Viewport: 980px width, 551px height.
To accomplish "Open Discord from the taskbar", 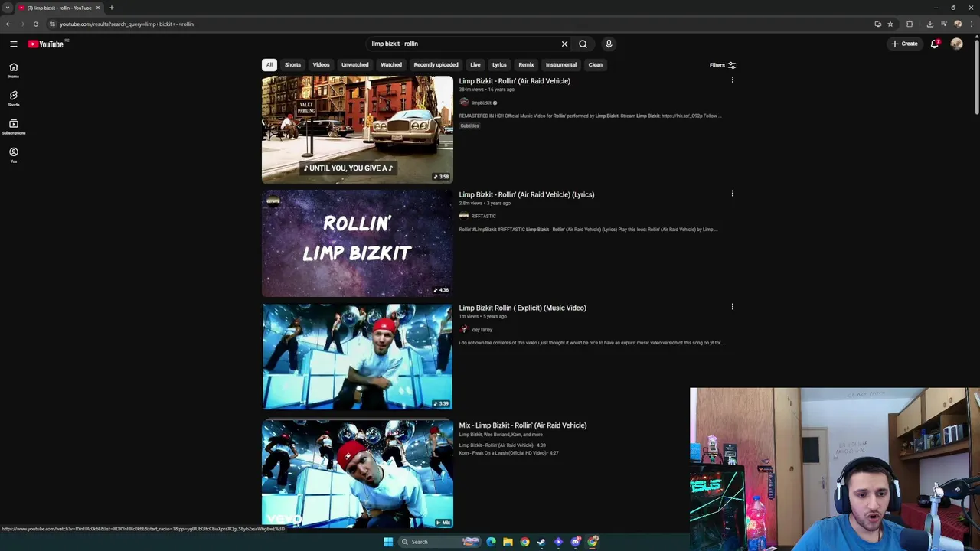I will [575, 542].
